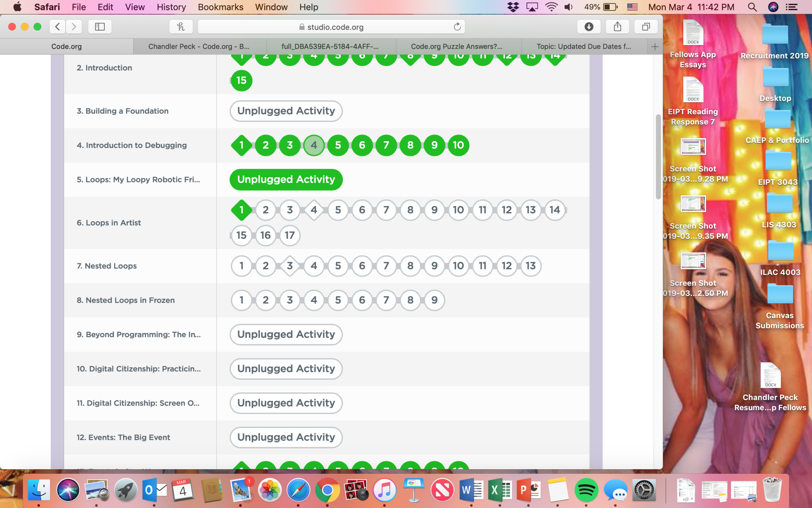Open green Unplugged Activity for Loops lesson
812x508 pixels.
point(286,179)
